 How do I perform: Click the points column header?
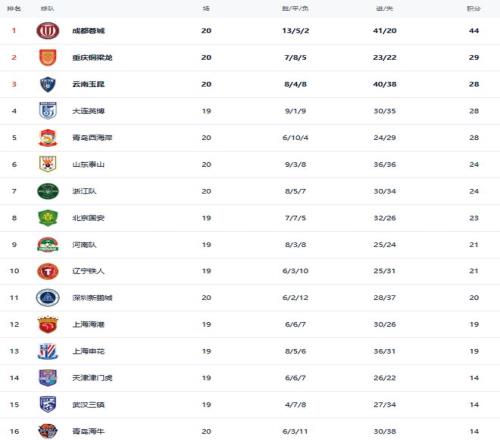[x=473, y=8]
